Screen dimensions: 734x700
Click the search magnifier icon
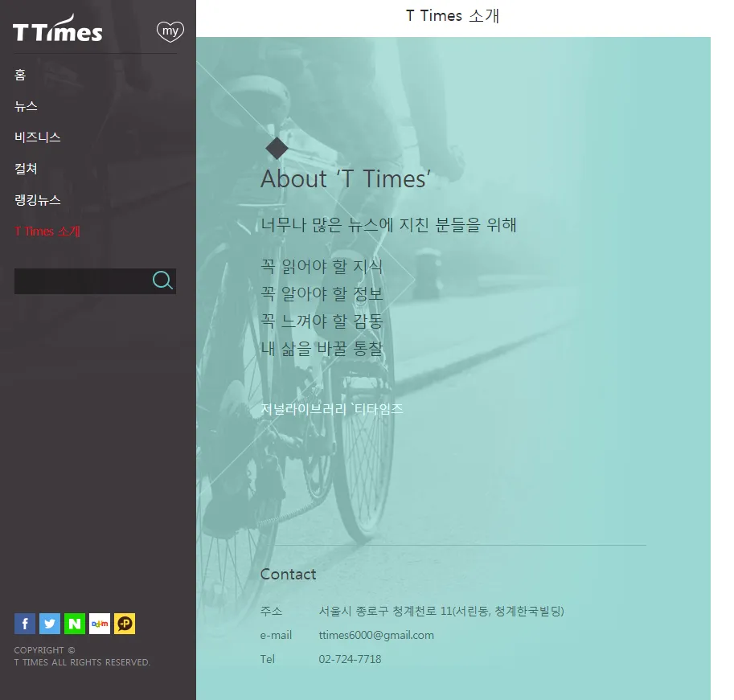(162, 280)
